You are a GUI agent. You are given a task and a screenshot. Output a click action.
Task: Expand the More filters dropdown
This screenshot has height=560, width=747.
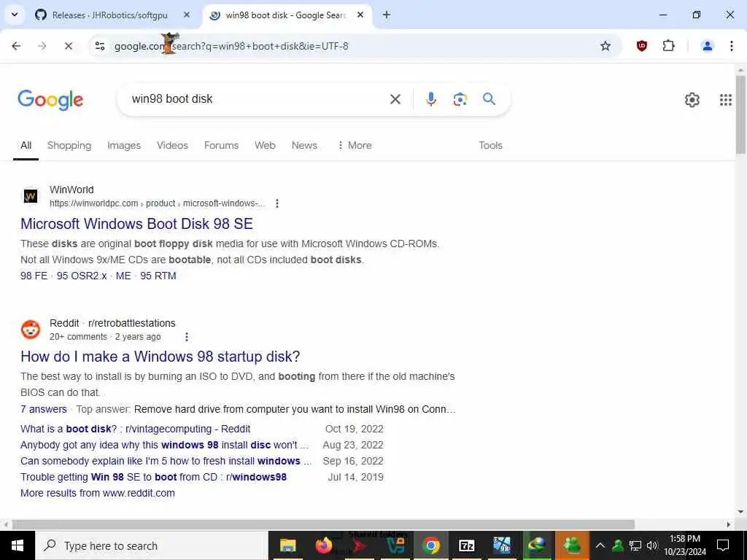click(355, 145)
